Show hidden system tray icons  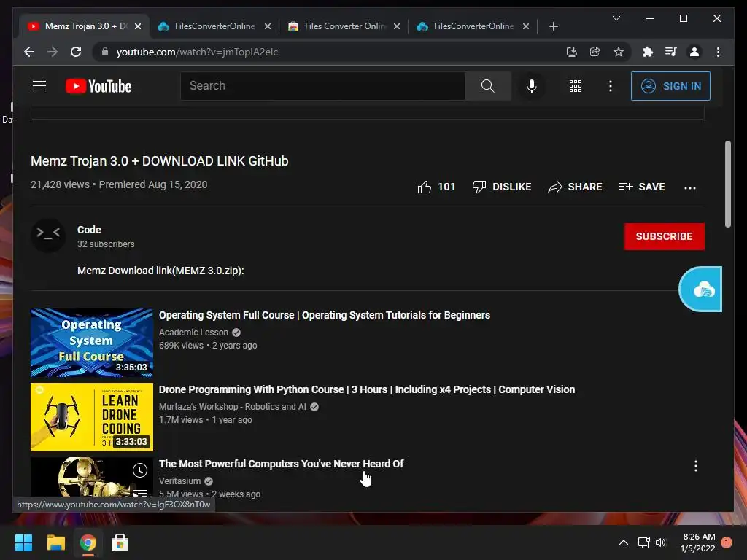pos(623,542)
